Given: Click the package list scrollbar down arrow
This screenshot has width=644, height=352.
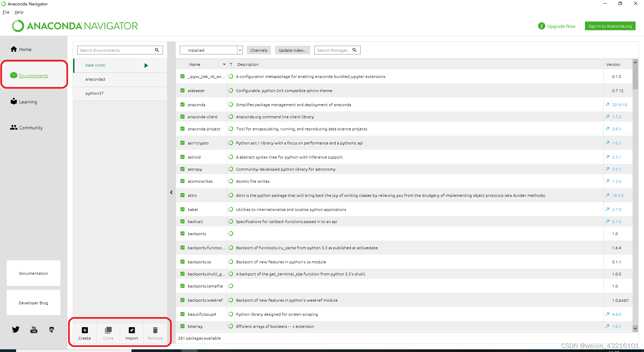Looking at the screenshot, I should pos(635,328).
